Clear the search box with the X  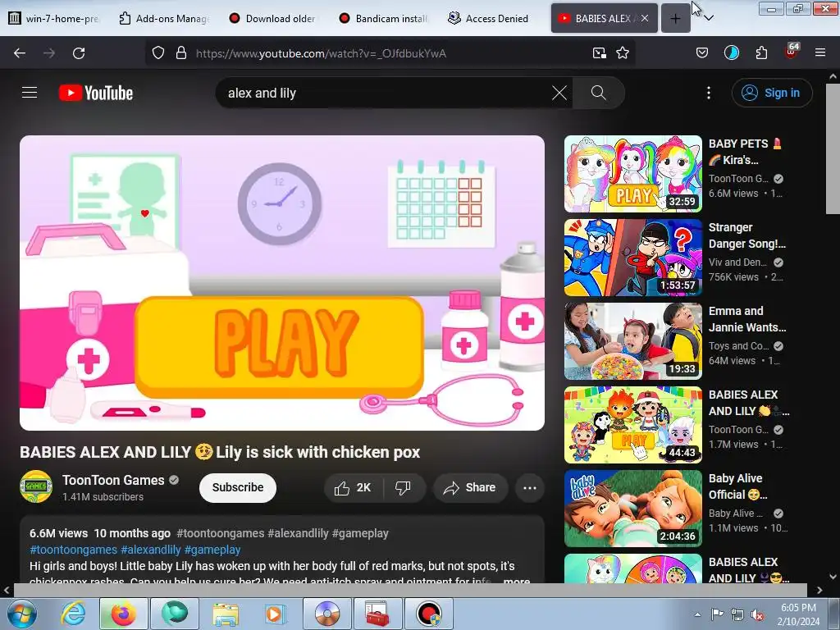(x=559, y=93)
